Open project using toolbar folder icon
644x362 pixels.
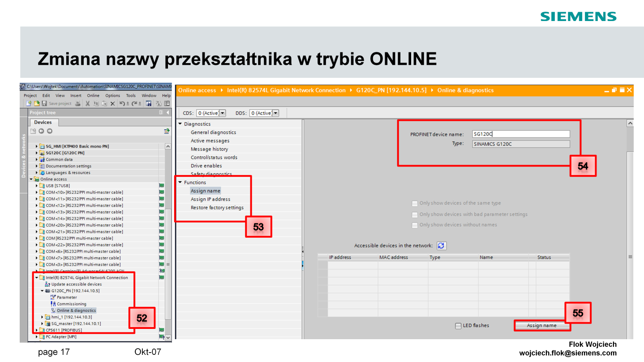(37, 103)
